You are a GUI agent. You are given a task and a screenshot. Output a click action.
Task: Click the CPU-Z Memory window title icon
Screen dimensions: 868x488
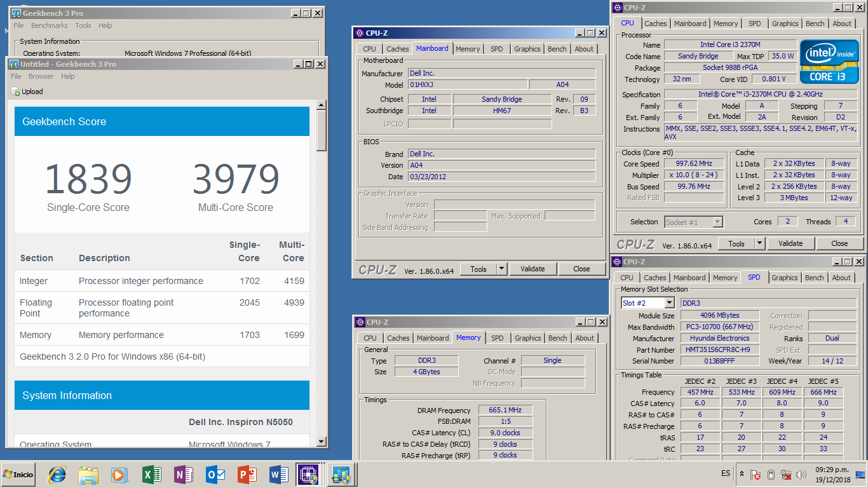tap(360, 322)
